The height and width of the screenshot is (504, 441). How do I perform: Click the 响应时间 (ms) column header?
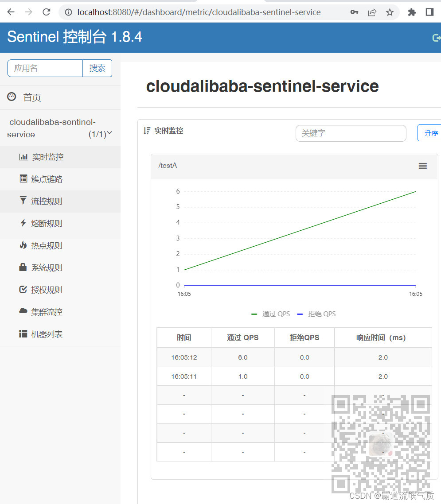point(383,337)
